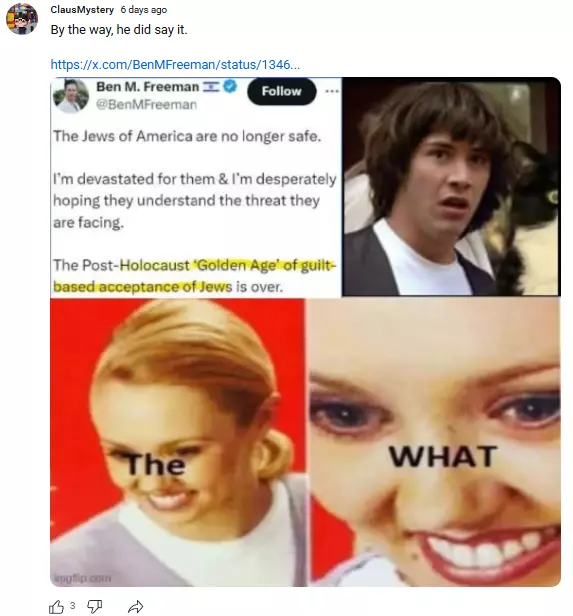Click the ClausMystery username

tap(82, 9)
